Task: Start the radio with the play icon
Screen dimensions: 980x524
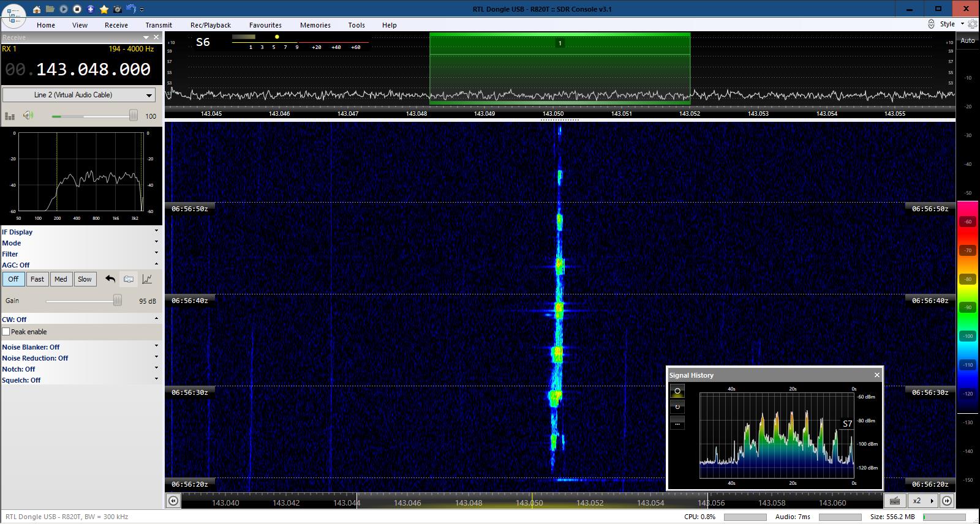Action: click(64, 9)
